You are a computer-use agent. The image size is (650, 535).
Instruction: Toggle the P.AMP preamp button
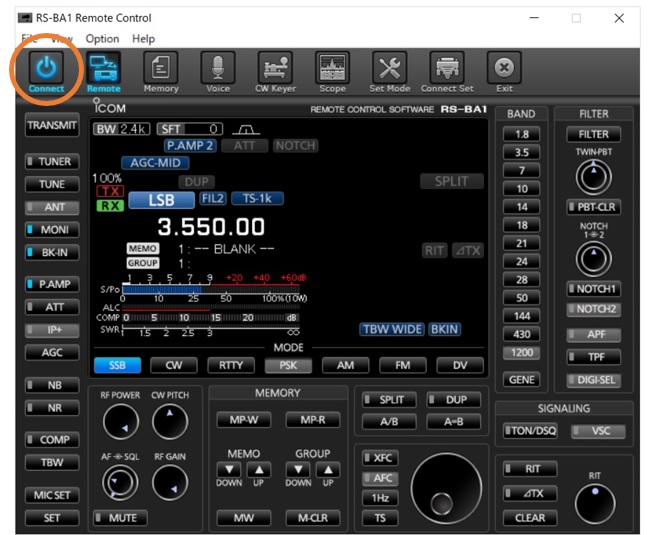click(x=52, y=284)
